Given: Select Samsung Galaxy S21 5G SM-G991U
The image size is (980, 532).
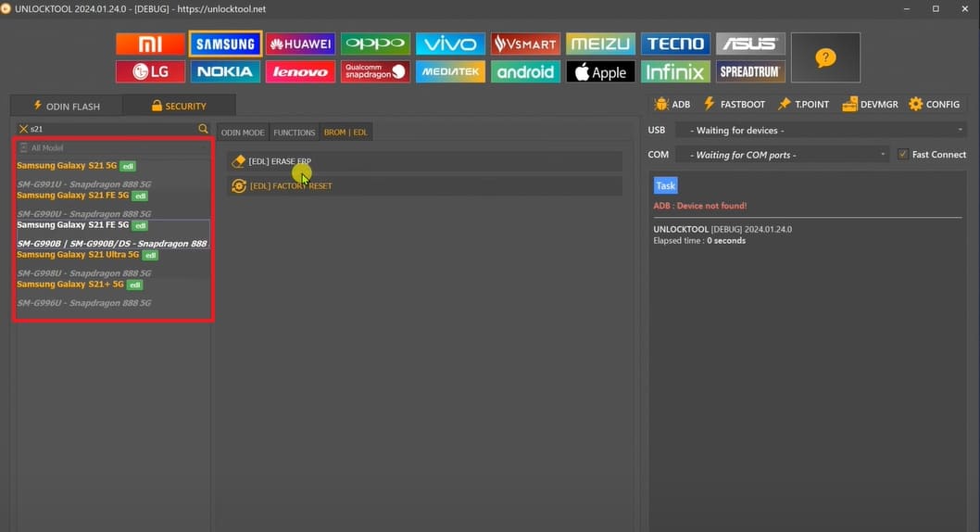Looking at the screenshot, I should [112, 174].
